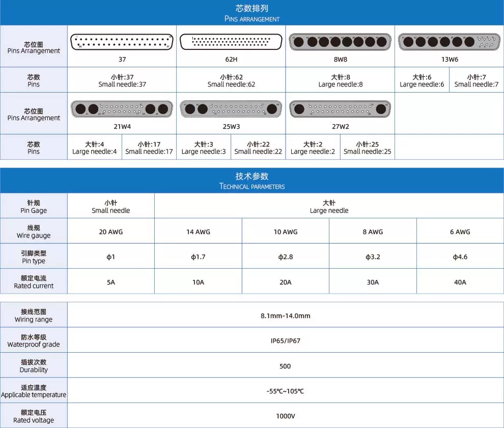The height and width of the screenshot is (428, 504).
Task: Click the Technical Parameters section header
Action: (x=252, y=181)
